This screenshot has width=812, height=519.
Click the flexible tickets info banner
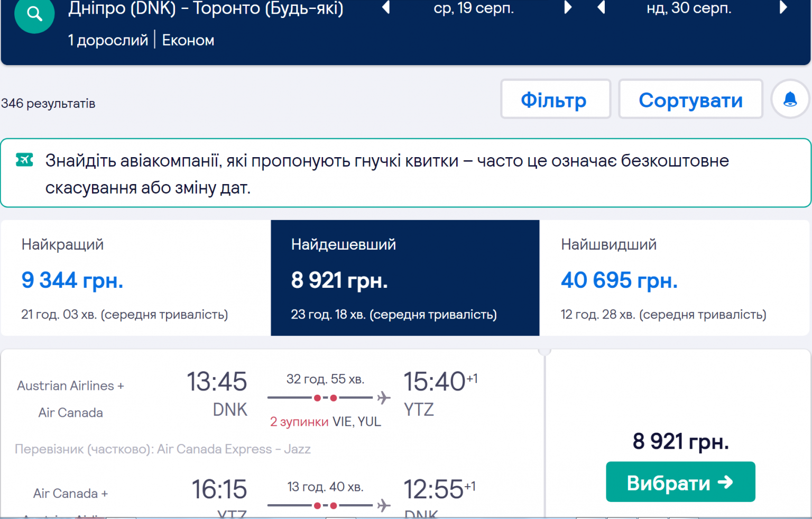405,173
